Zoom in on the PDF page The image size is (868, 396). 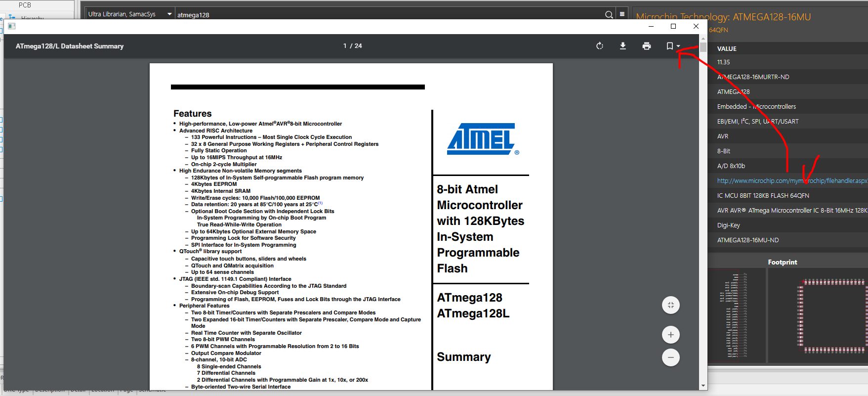[x=671, y=335]
